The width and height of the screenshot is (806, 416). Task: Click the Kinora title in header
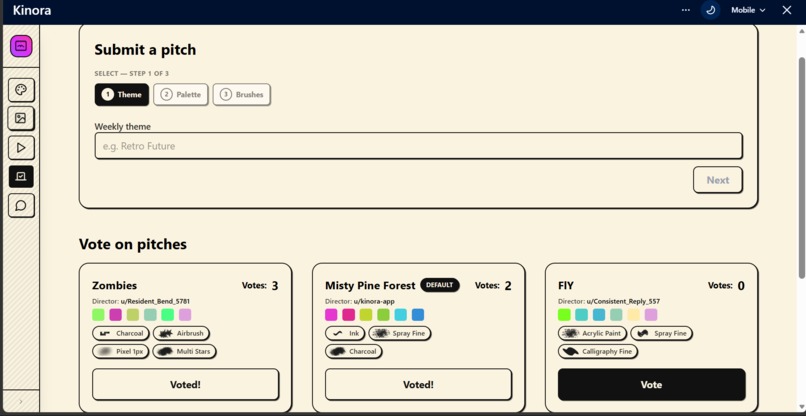[32, 10]
